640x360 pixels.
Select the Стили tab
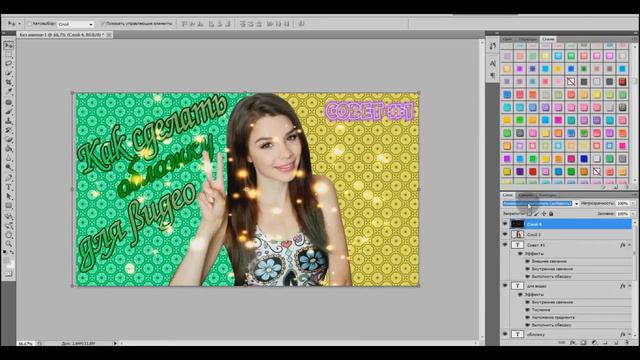(x=548, y=39)
